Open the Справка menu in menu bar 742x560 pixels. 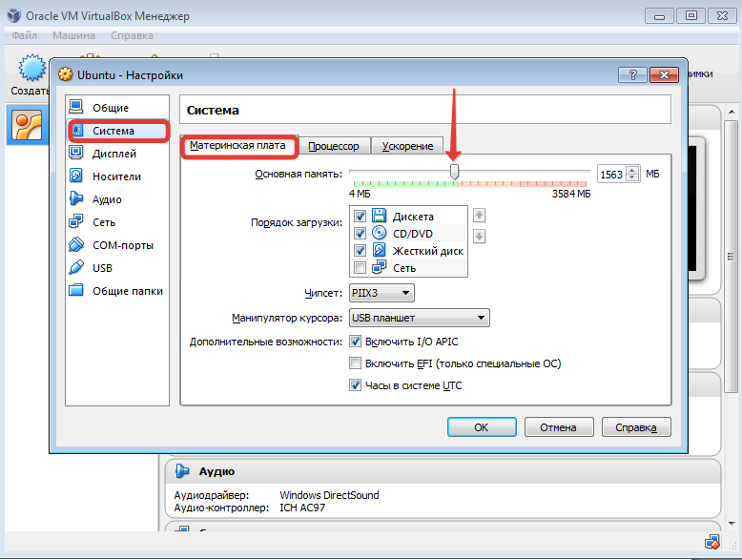[x=132, y=35]
